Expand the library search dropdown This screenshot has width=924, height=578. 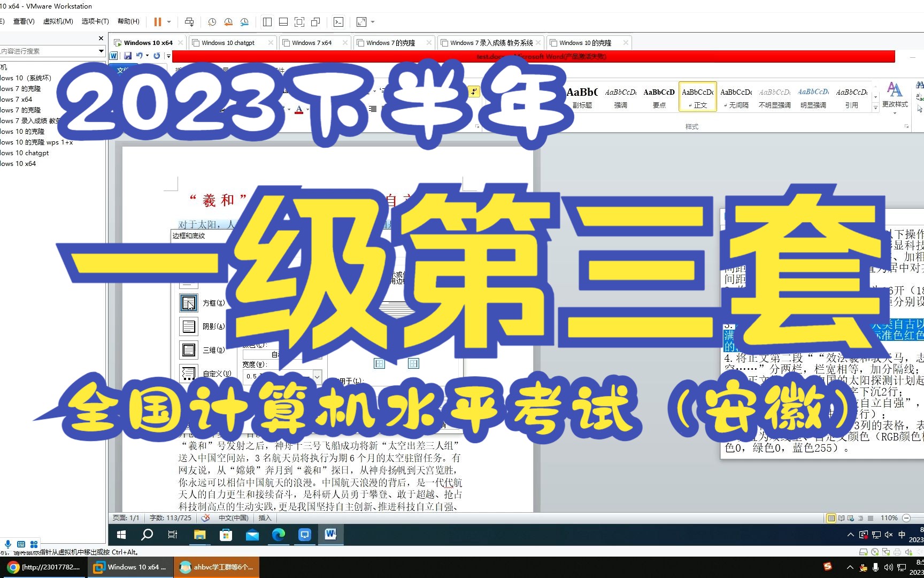pos(101,51)
